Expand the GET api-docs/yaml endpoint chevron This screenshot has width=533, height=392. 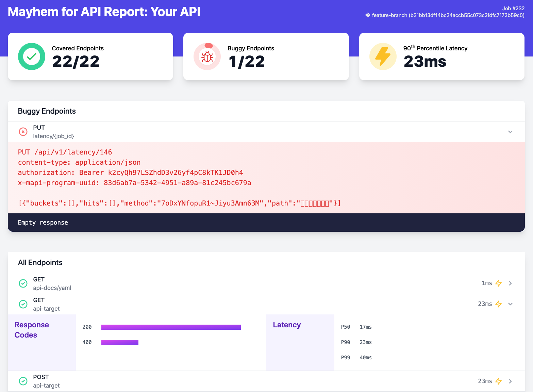510,283
